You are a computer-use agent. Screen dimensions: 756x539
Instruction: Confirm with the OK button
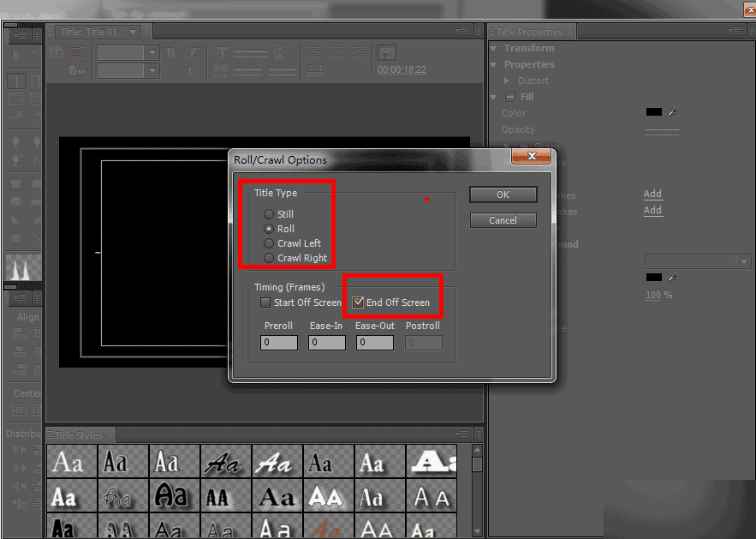[503, 195]
